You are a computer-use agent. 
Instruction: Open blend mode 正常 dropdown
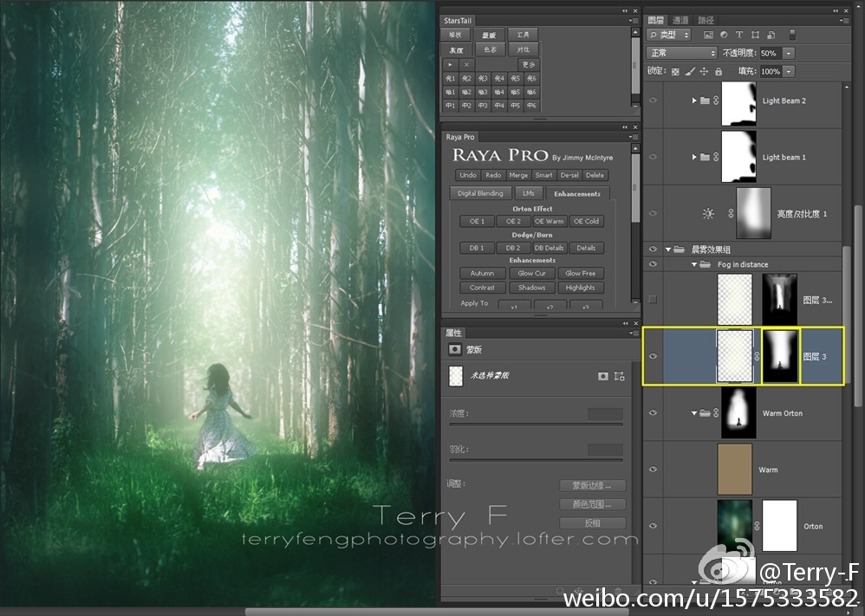[682, 53]
